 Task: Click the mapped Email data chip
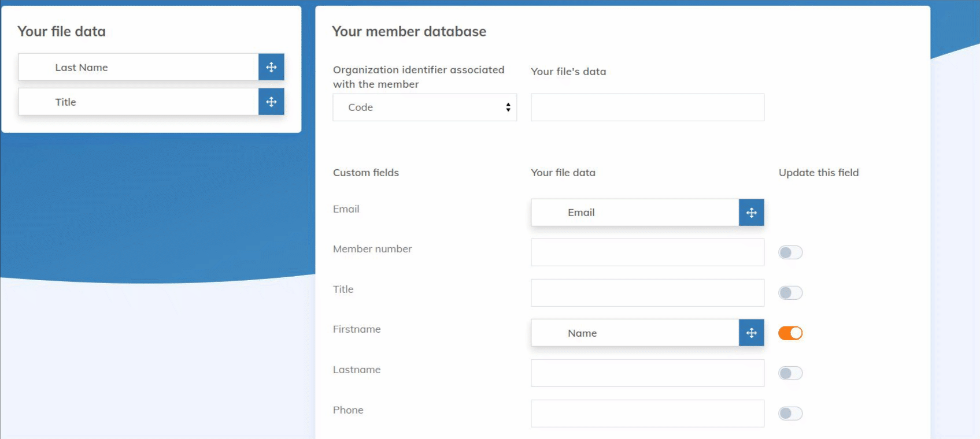pos(634,213)
